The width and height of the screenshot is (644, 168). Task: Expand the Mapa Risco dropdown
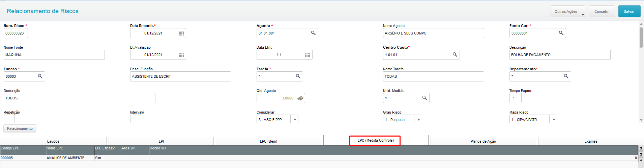pyautogui.click(x=554, y=119)
